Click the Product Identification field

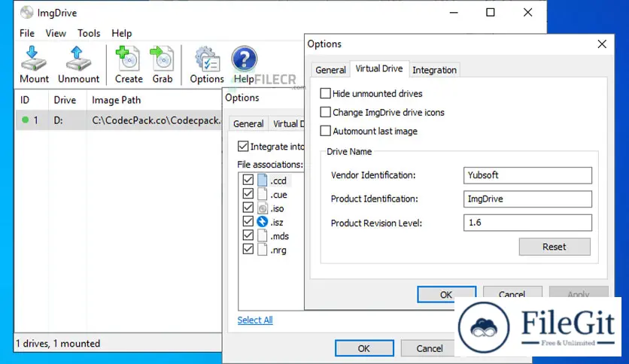pos(527,199)
